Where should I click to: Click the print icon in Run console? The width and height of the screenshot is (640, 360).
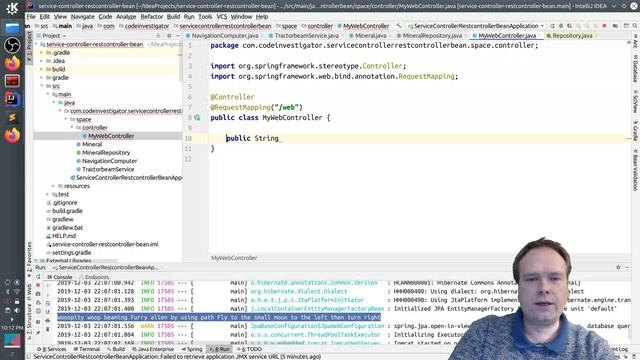tap(48, 320)
